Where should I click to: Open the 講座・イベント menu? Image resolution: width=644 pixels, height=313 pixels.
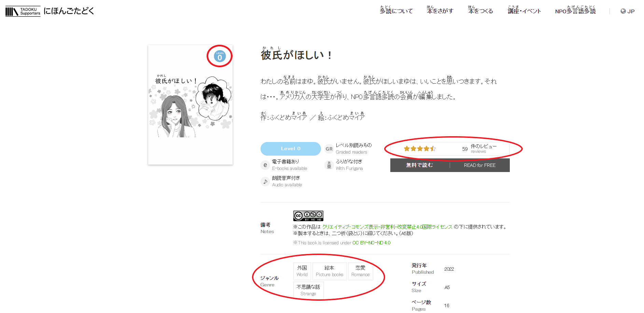pyautogui.click(x=524, y=10)
